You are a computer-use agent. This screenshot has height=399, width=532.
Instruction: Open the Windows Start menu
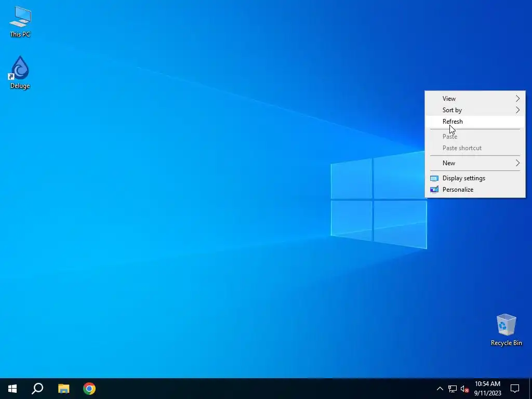point(12,389)
